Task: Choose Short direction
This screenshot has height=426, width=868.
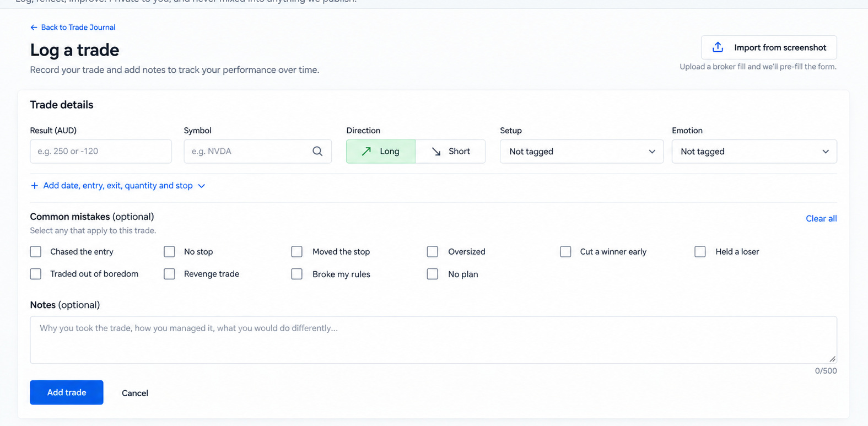Action: click(450, 152)
